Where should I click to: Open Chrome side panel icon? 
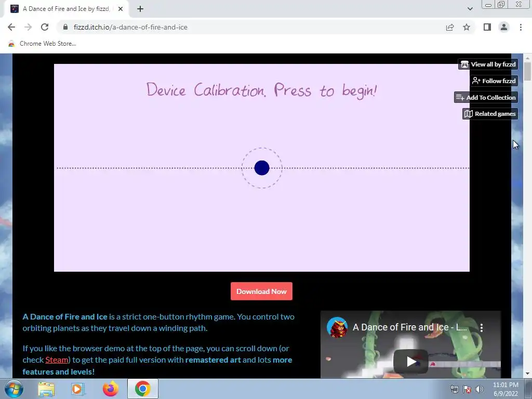coord(487,27)
